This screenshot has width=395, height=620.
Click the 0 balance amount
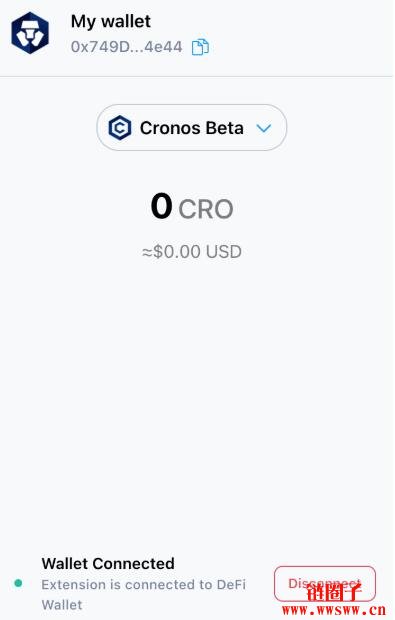tap(161, 206)
